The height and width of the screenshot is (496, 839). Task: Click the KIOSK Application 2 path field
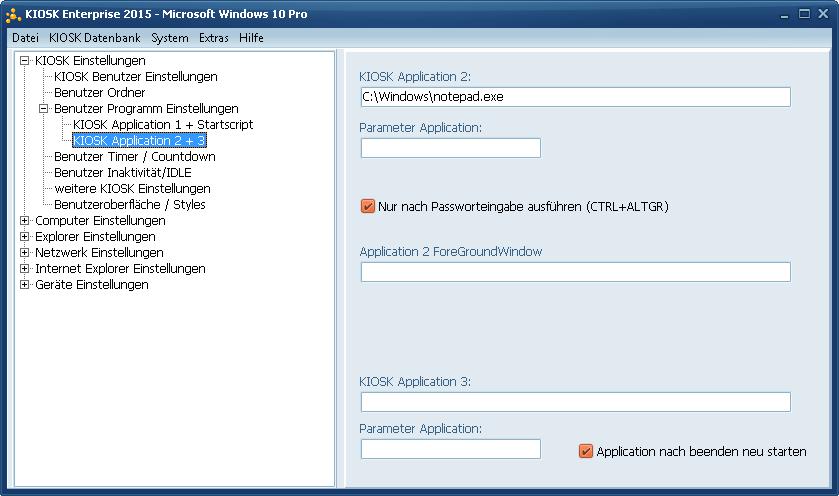[x=576, y=97]
